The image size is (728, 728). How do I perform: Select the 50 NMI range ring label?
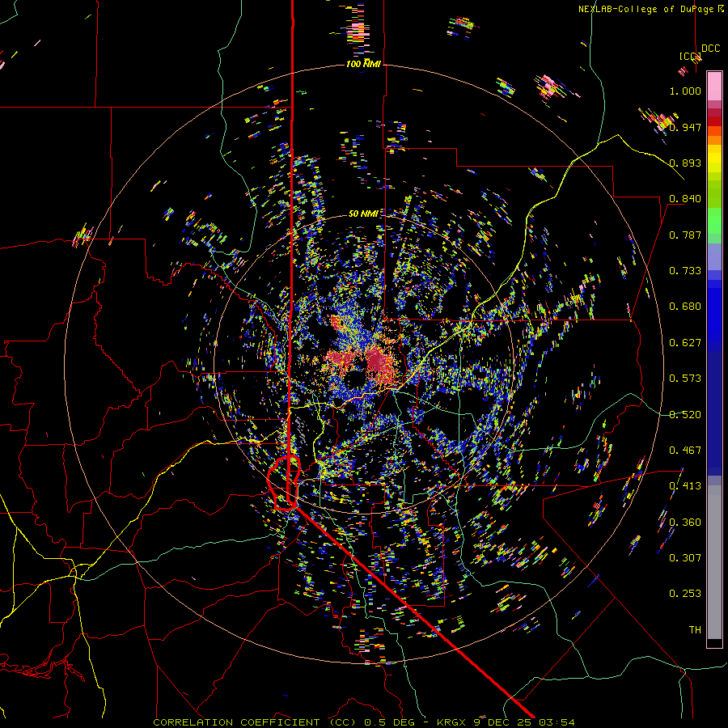pyautogui.click(x=363, y=214)
